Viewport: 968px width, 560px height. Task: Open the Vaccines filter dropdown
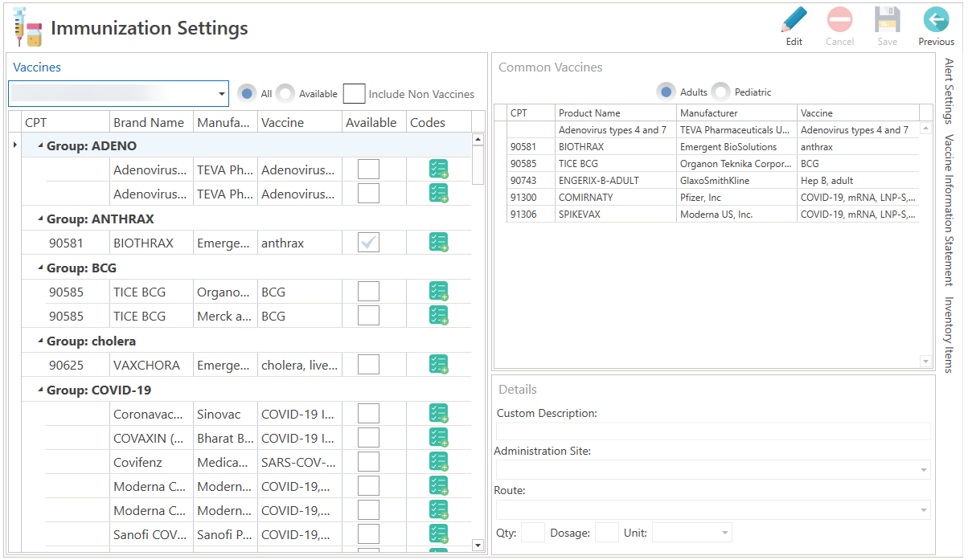(222, 94)
